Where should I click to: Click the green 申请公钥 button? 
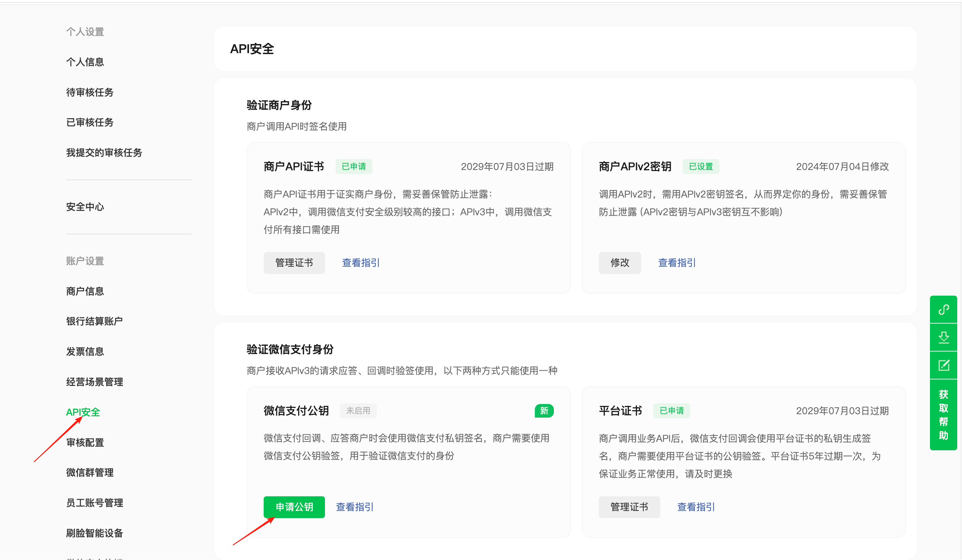point(294,507)
